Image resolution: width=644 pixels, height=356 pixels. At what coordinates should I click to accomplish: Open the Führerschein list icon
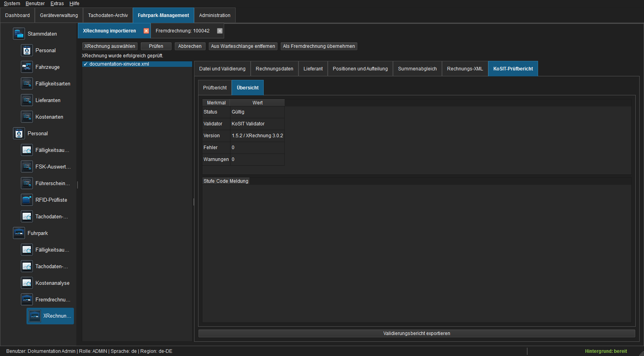pos(27,183)
